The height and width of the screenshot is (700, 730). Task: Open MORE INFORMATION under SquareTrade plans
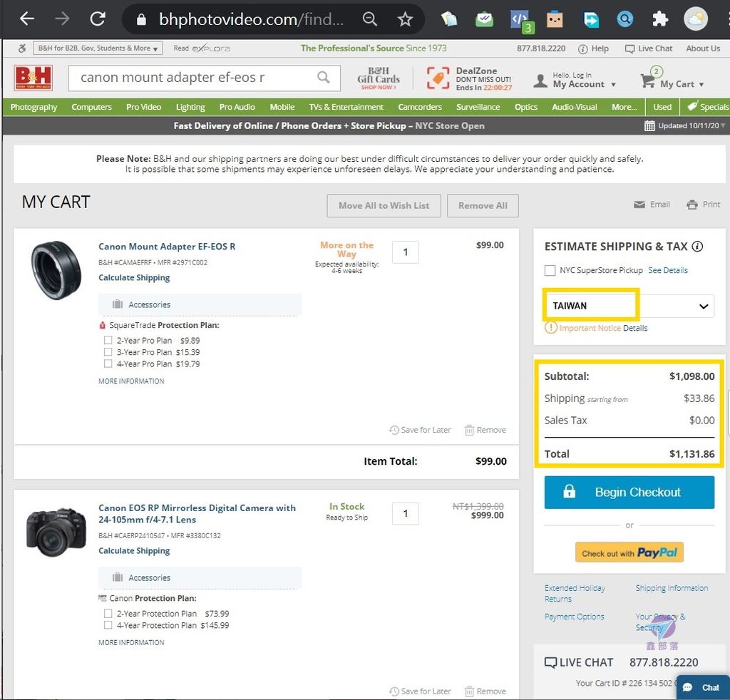click(131, 381)
